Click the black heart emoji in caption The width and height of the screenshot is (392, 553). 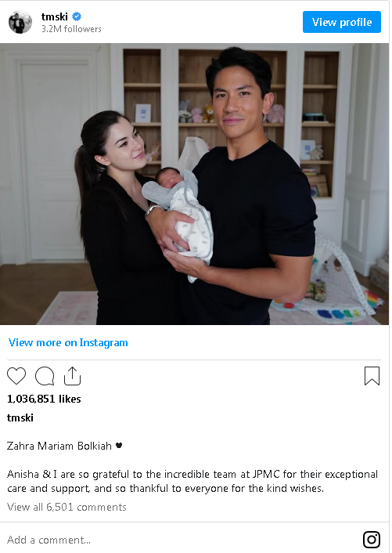point(119,446)
